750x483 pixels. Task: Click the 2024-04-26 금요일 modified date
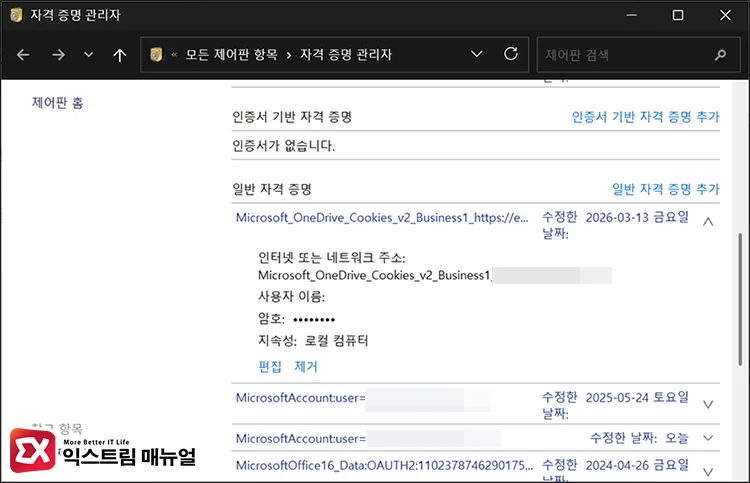click(637, 464)
